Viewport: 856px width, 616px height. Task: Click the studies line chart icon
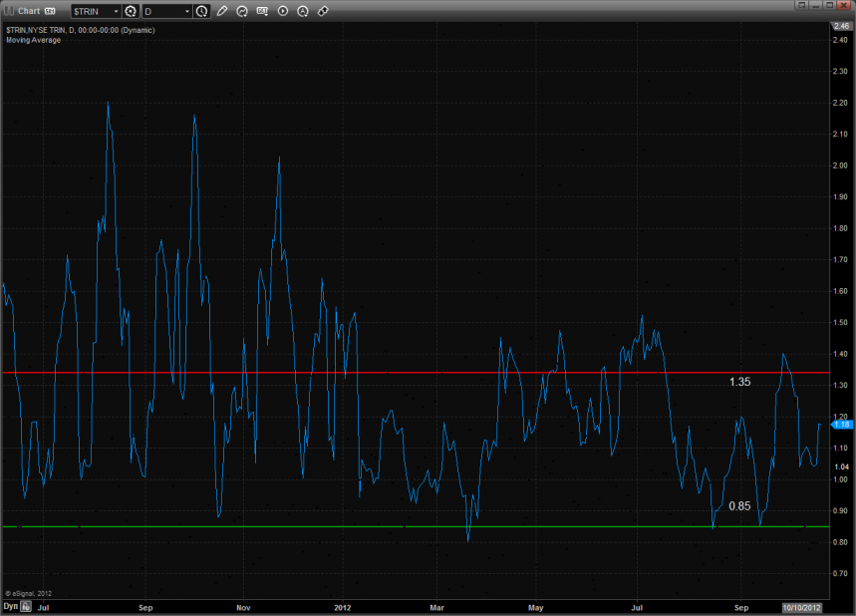click(x=242, y=11)
